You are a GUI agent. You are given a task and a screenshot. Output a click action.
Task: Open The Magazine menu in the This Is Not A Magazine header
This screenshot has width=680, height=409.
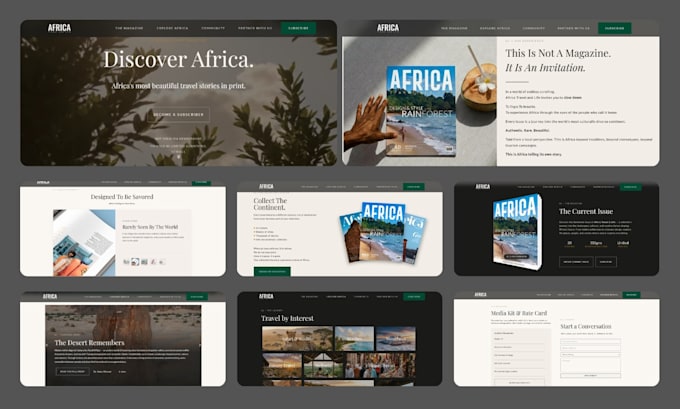point(454,28)
